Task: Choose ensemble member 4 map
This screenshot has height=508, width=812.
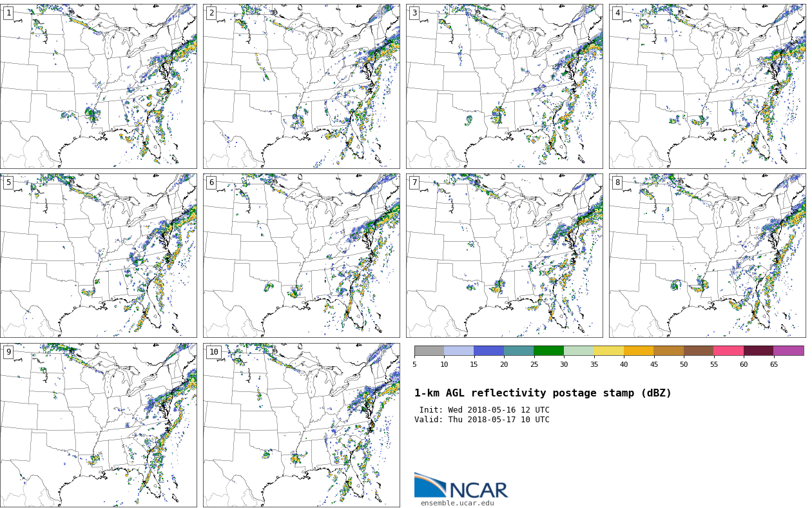Action: [x=707, y=86]
